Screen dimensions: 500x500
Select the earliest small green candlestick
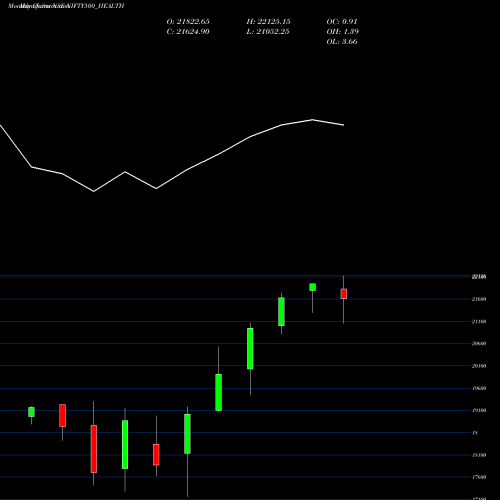point(31,412)
